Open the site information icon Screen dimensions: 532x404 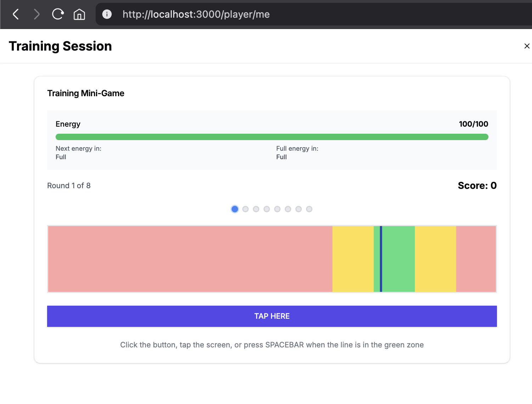(107, 15)
